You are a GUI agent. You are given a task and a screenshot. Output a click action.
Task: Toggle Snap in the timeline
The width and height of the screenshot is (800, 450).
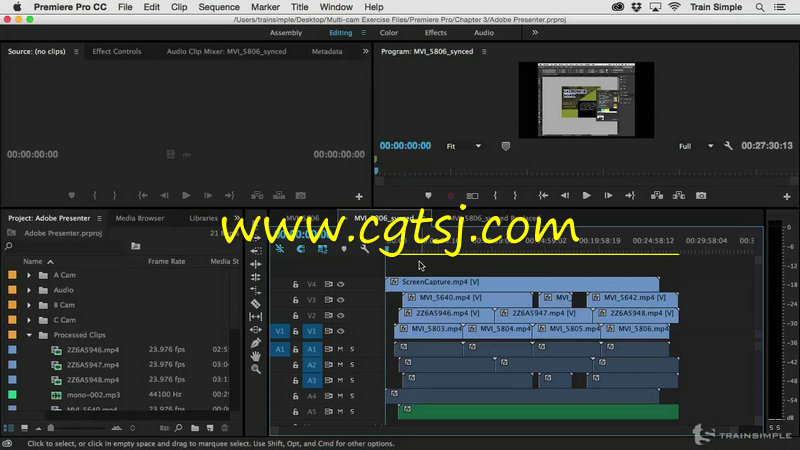[301, 249]
